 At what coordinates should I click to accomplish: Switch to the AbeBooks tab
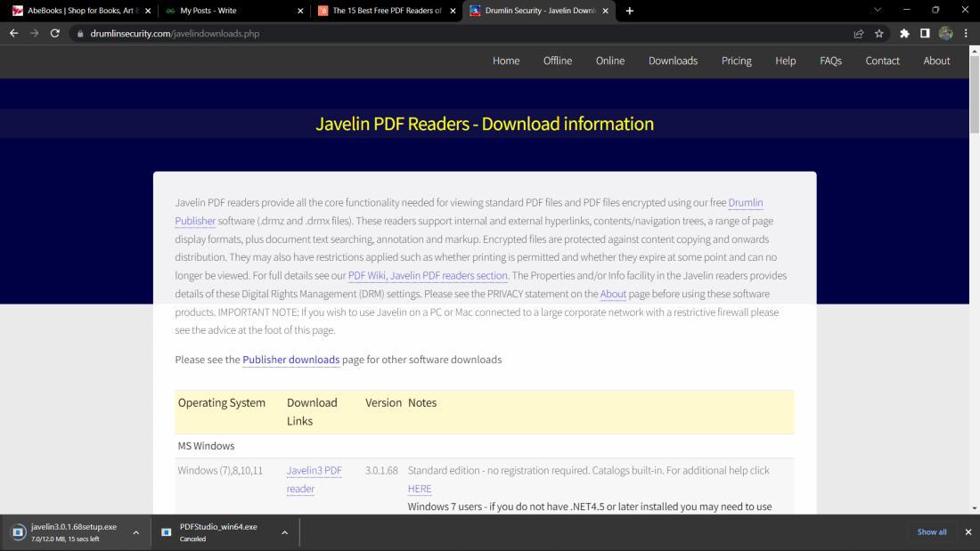coord(81,11)
